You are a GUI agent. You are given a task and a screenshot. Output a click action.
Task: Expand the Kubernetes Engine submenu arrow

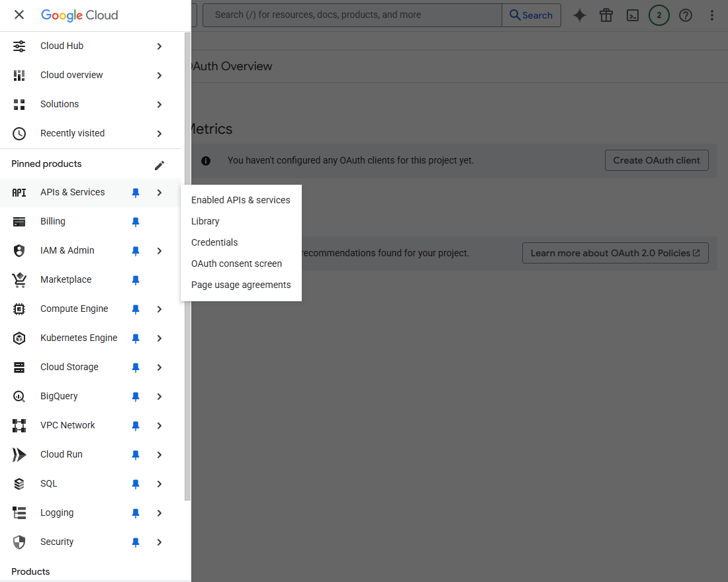tap(159, 338)
